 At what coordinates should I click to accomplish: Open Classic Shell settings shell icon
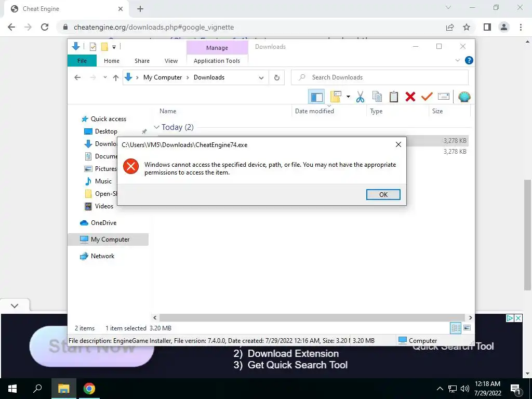click(x=464, y=97)
